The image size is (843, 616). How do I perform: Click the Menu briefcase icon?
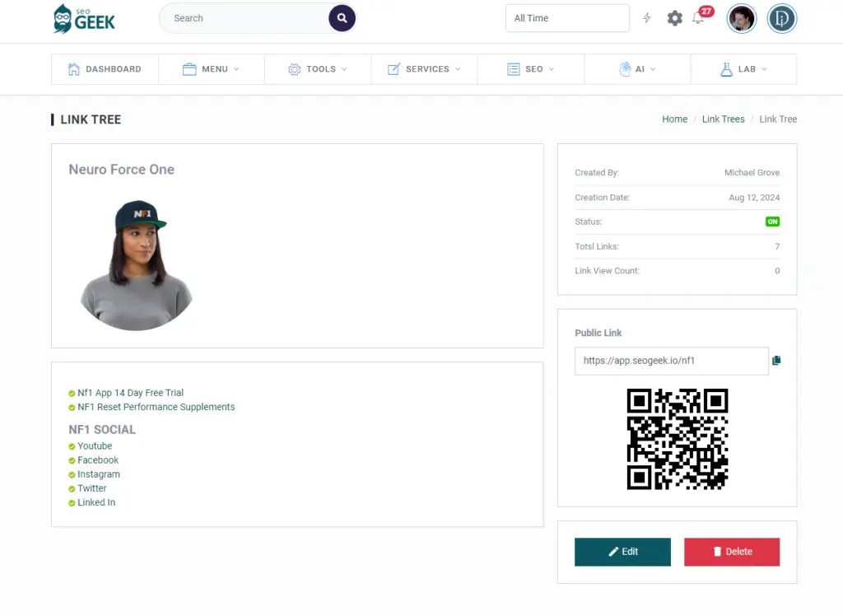coord(189,69)
